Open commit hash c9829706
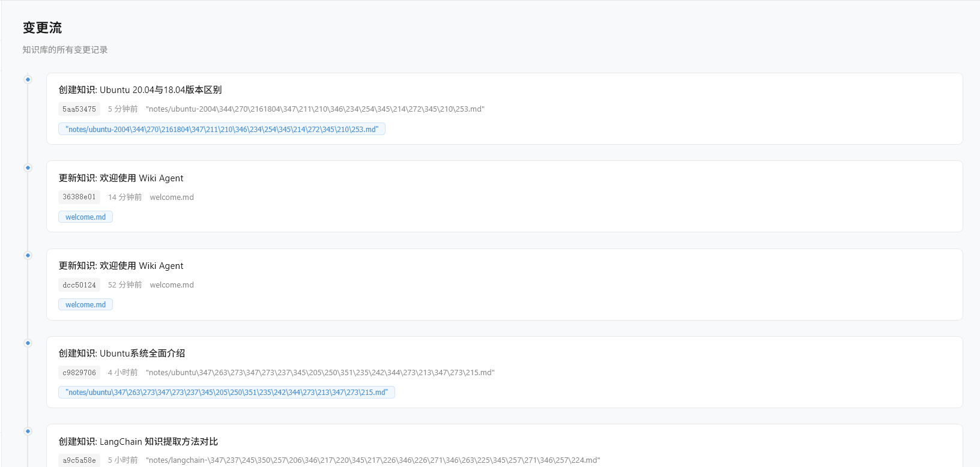The width and height of the screenshot is (980, 467). point(79,373)
